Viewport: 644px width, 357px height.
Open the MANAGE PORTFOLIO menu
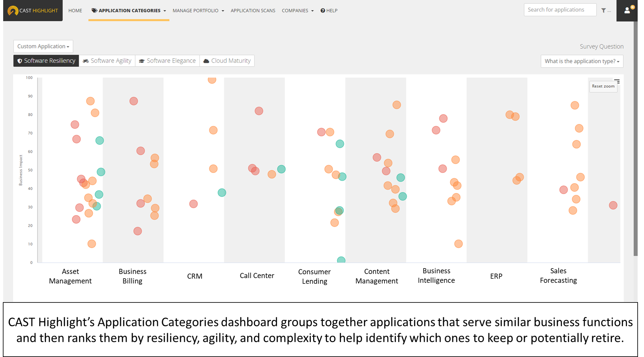point(197,10)
